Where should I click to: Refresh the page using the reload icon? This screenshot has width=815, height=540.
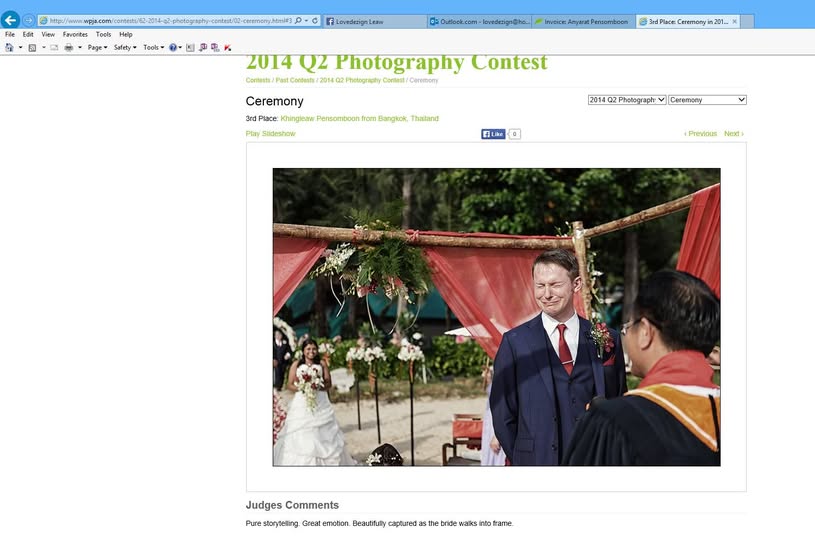(x=315, y=21)
